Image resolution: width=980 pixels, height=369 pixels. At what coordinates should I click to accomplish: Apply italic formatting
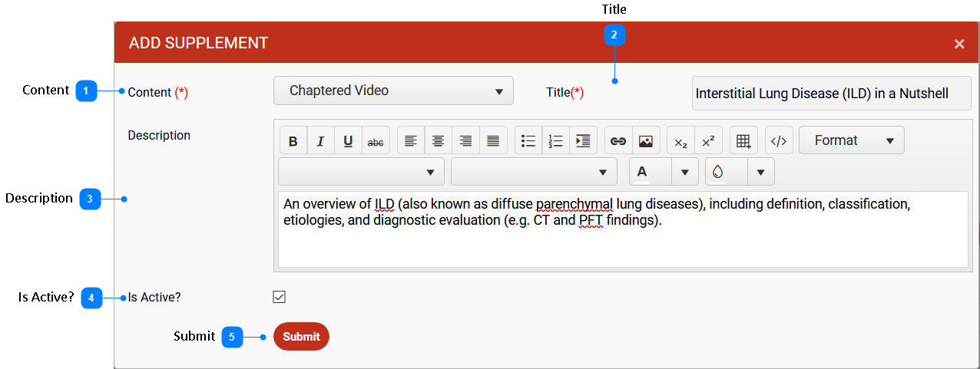tap(320, 141)
